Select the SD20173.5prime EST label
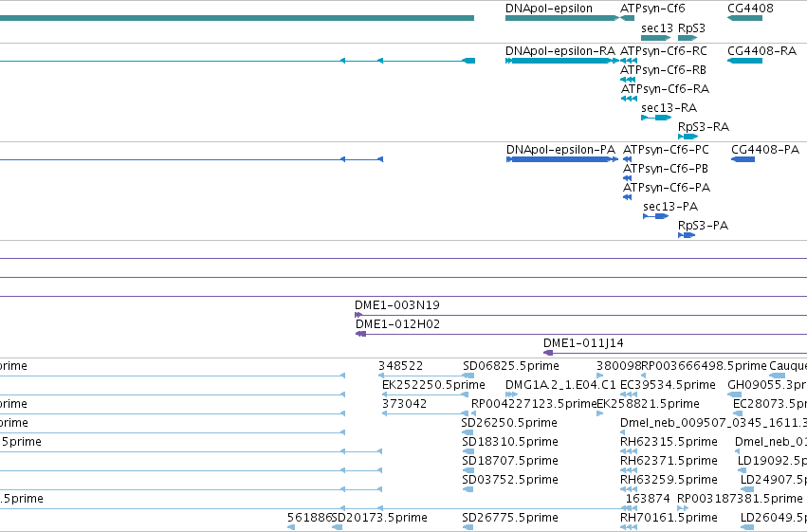 (x=379, y=518)
